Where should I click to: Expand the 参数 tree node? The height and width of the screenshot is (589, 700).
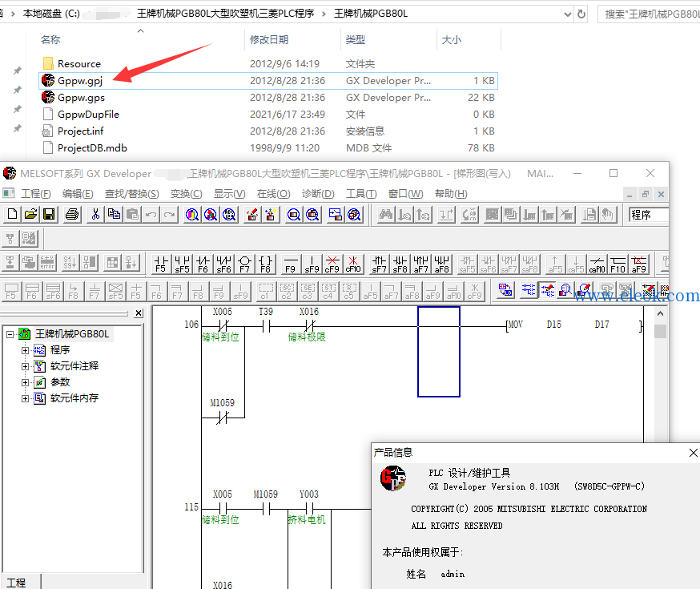point(25,382)
